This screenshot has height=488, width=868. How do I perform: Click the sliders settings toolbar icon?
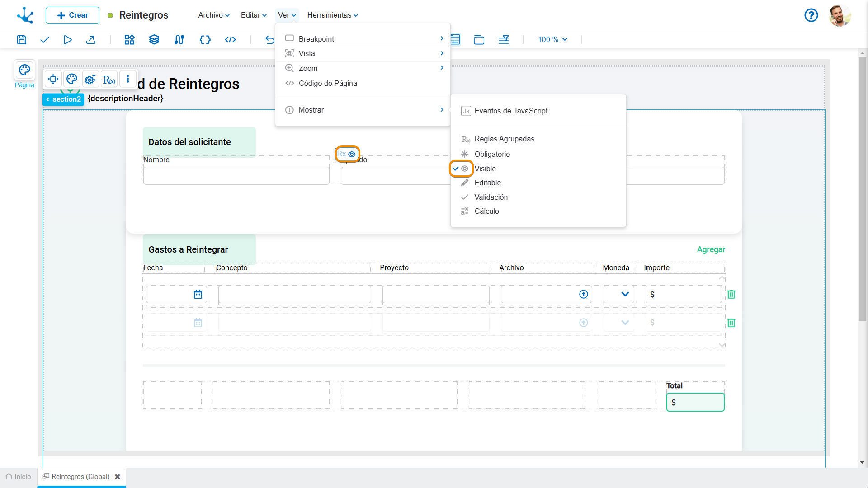pyautogui.click(x=179, y=40)
